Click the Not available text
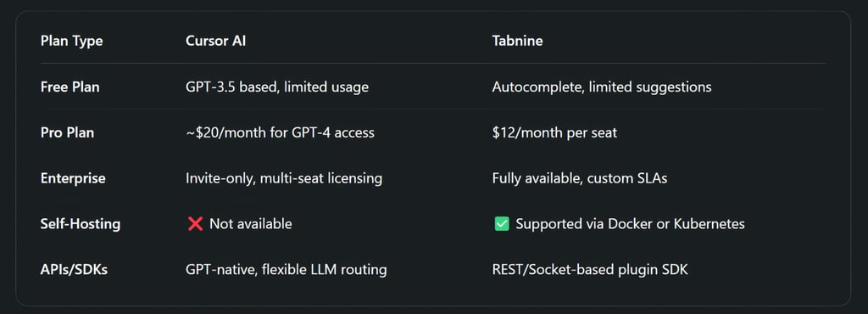Image resolution: width=868 pixels, height=314 pixels. pos(250,224)
